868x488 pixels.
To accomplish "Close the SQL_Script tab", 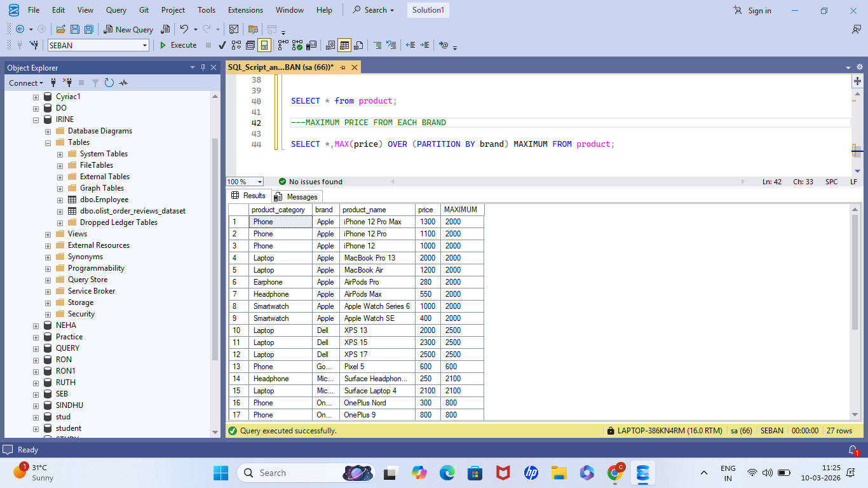I will pos(355,67).
